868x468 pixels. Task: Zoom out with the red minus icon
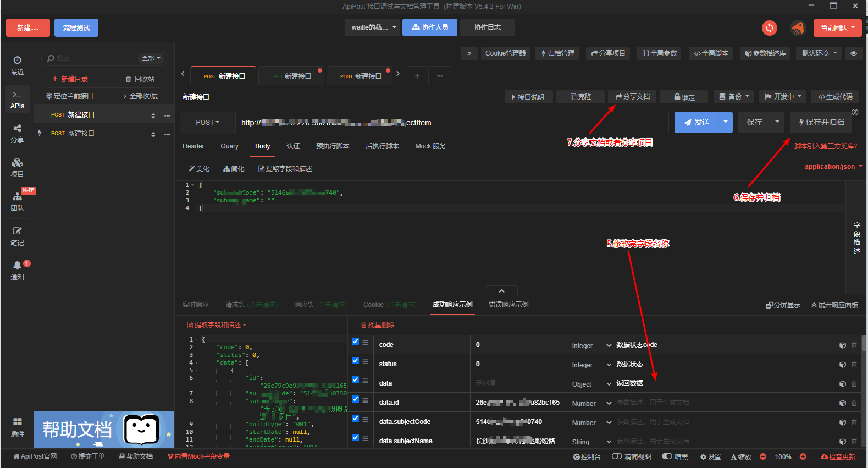763,456
